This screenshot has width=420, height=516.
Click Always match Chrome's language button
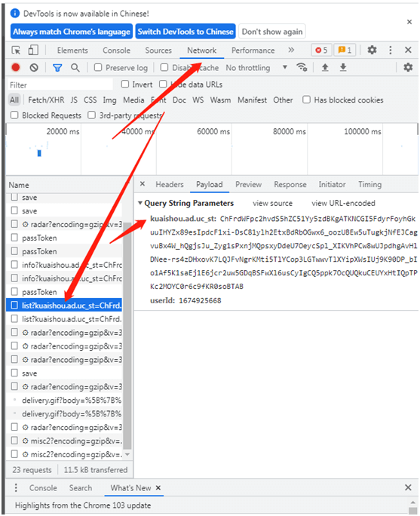(x=72, y=32)
